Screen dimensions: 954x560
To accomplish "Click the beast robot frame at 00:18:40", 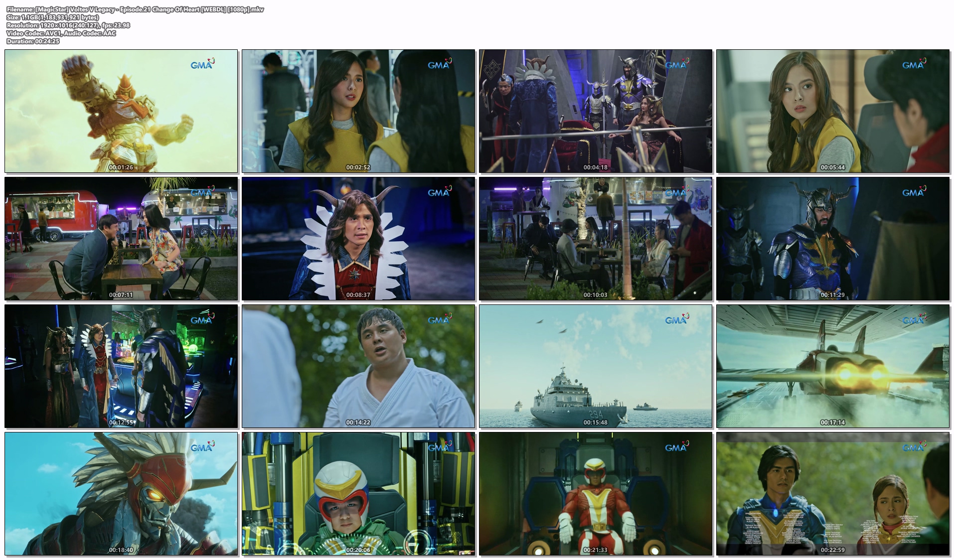I will click(121, 494).
